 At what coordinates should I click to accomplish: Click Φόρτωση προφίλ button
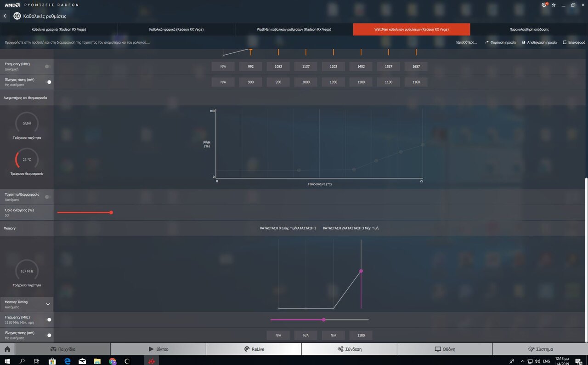500,42
